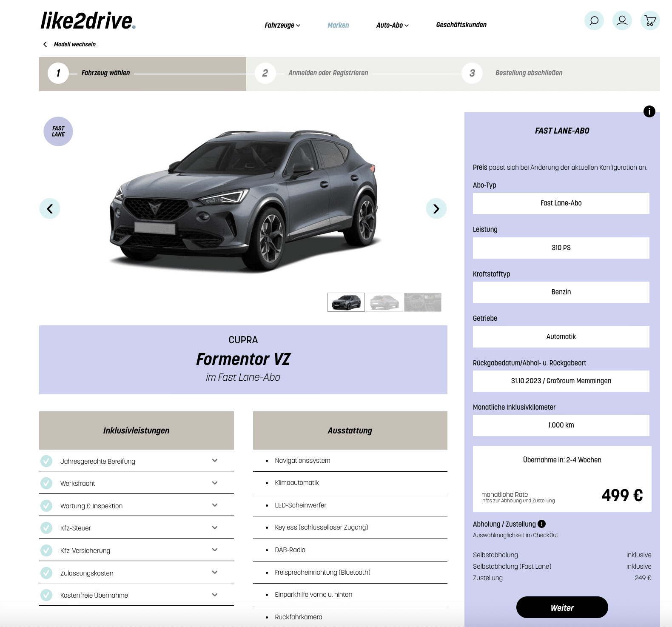This screenshot has height=627, width=672.
Task: Open the Kraftstofftyp Benzin selector
Action: pos(561,292)
